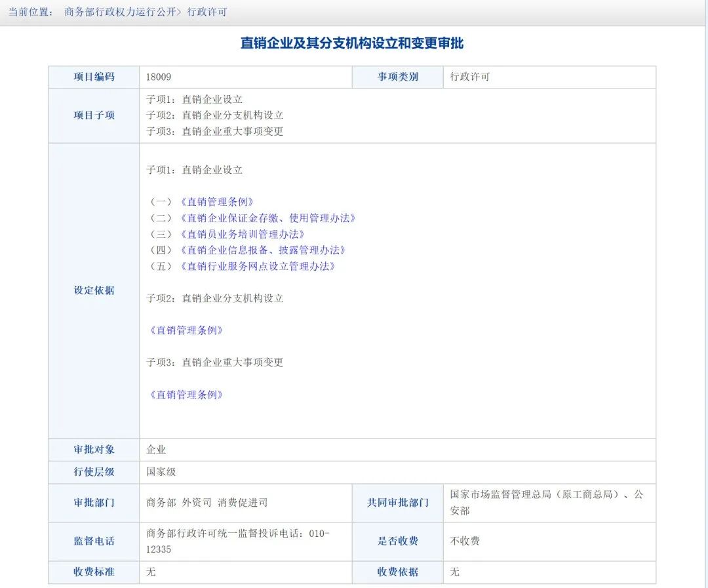The height and width of the screenshot is (588, 708).
Task: Click the page title 直销企业及其分支机构设立和变更审批
Action: click(x=354, y=45)
